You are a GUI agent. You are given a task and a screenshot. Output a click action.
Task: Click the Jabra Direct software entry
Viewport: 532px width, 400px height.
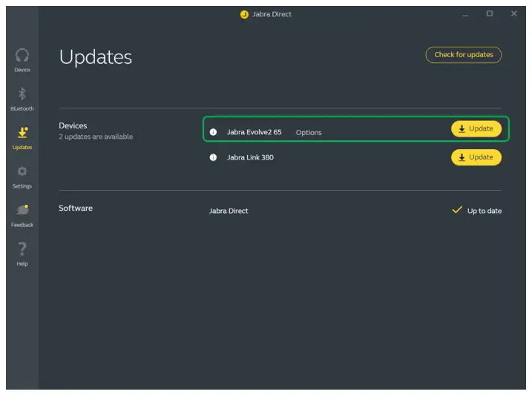point(229,211)
